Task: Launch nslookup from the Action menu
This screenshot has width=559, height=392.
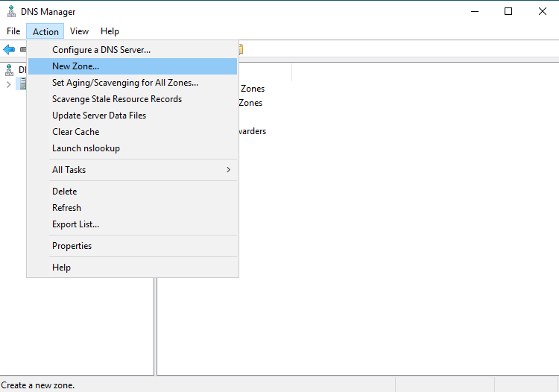Action: [x=86, y=148]
